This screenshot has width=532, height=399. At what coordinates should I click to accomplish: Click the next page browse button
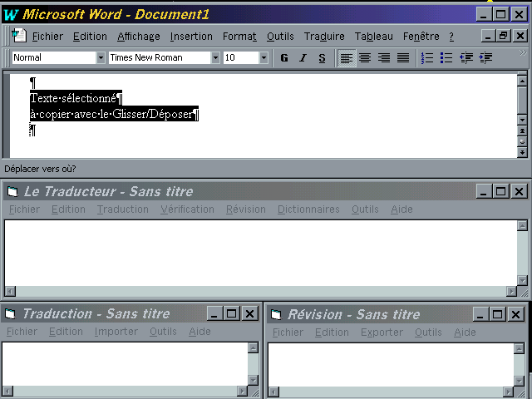pos(522,152)
